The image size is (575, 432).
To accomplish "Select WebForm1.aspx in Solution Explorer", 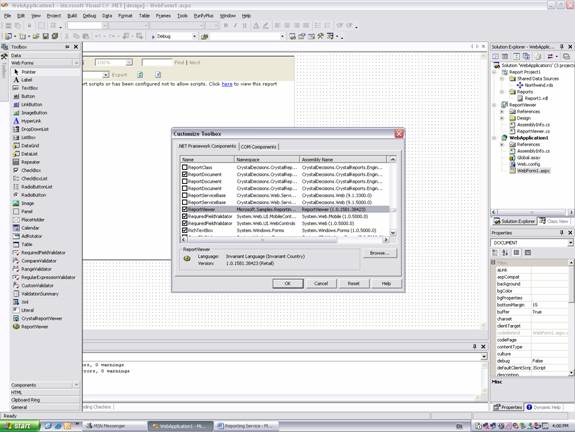I will pos(533,171).
